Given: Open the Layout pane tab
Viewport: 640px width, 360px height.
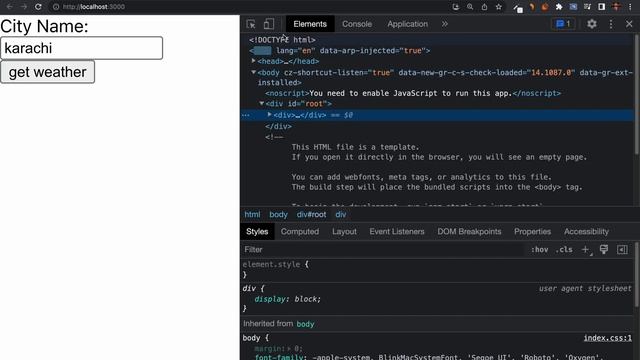Looking at the screenshot, I should (x=344, y=231).
